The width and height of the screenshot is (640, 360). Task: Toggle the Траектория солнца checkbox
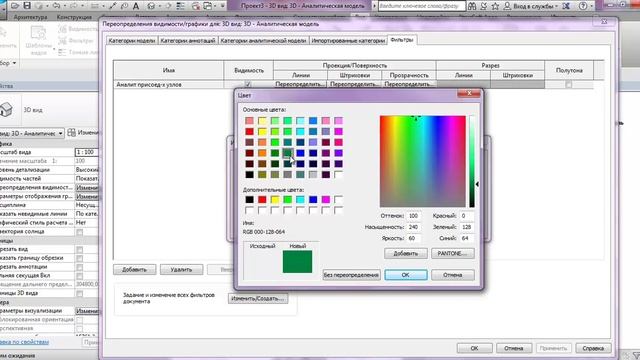(80, 232)
